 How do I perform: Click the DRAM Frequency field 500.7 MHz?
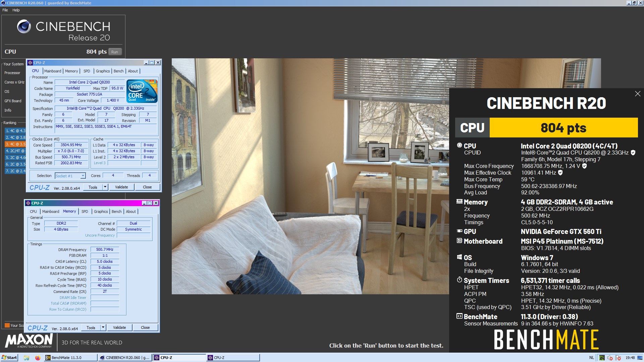tap(105, 249)
